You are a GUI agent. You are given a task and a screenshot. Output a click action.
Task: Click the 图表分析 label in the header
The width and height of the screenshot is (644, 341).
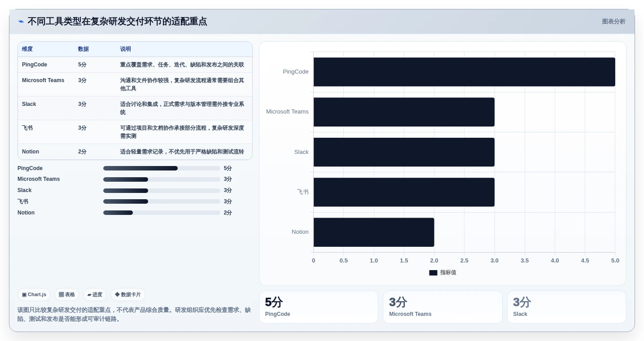(x=613, y=22)
